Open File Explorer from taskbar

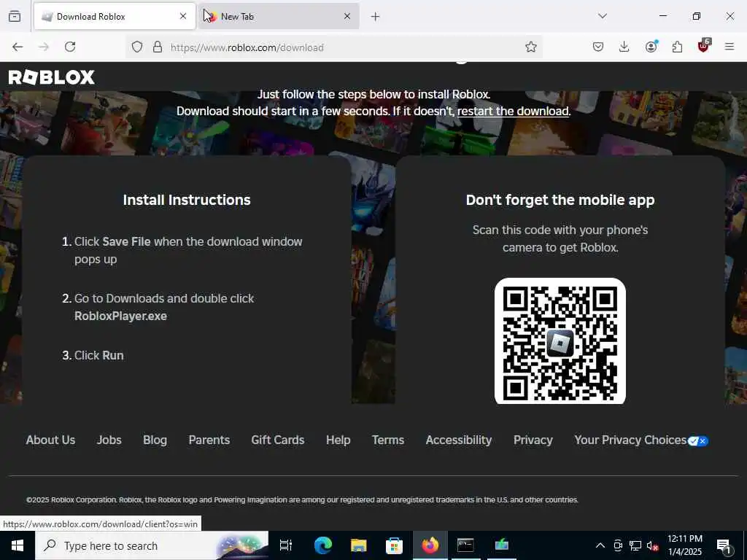tap(358, 545)
